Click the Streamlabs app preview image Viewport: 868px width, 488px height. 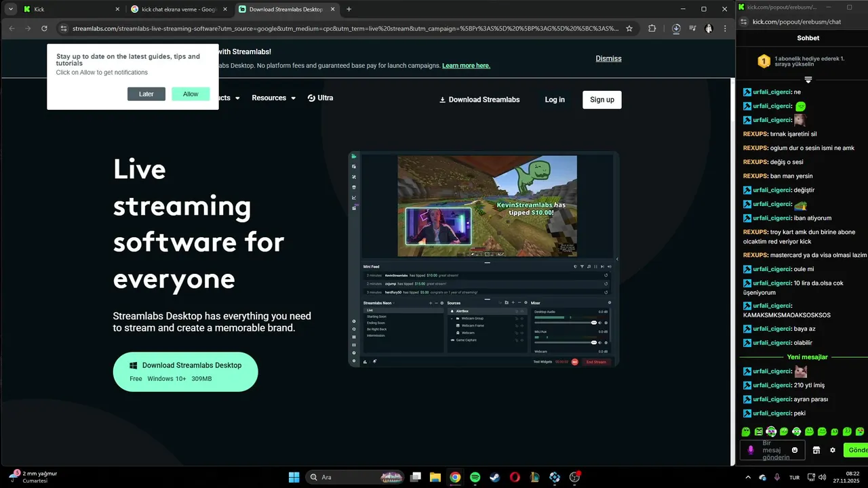[484, 259]
